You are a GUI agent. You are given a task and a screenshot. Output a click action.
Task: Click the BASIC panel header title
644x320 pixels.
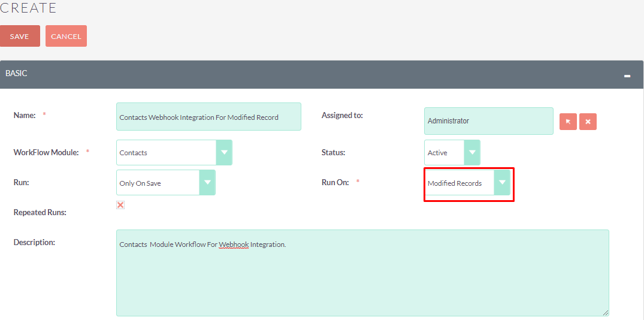pyautogui.click(x=16, y=74)
